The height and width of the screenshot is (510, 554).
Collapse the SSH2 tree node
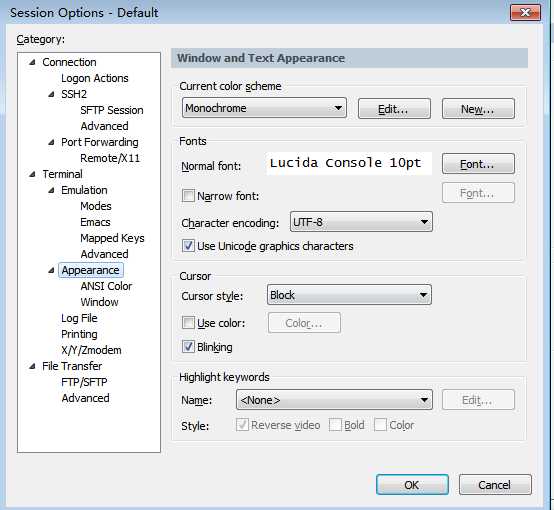pyautogui.click(x=52, y=94)
